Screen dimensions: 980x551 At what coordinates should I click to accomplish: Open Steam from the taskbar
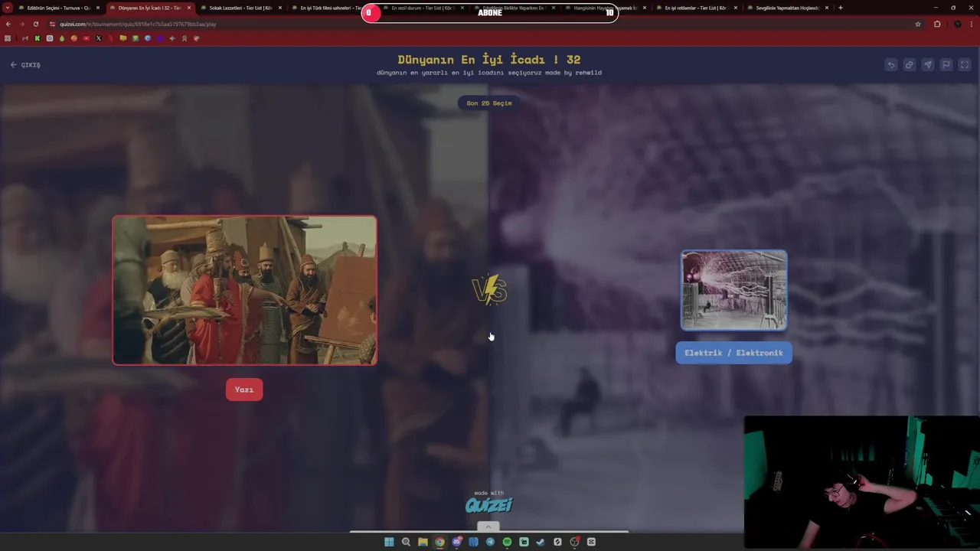coord(541,542)
